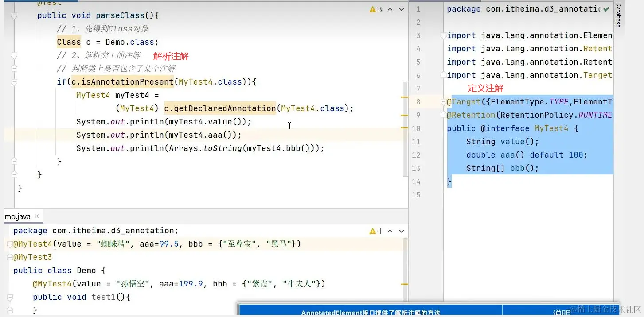Collapse fold beside @MyTest4(value = "蜘蛛精"
This screenshot has height=317, width=644.
click(x=10, y=244)
